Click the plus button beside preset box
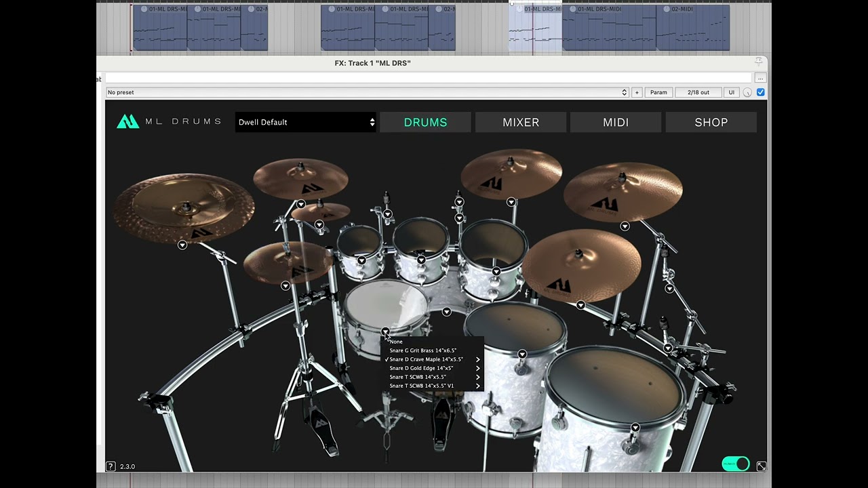 [637, 92]
